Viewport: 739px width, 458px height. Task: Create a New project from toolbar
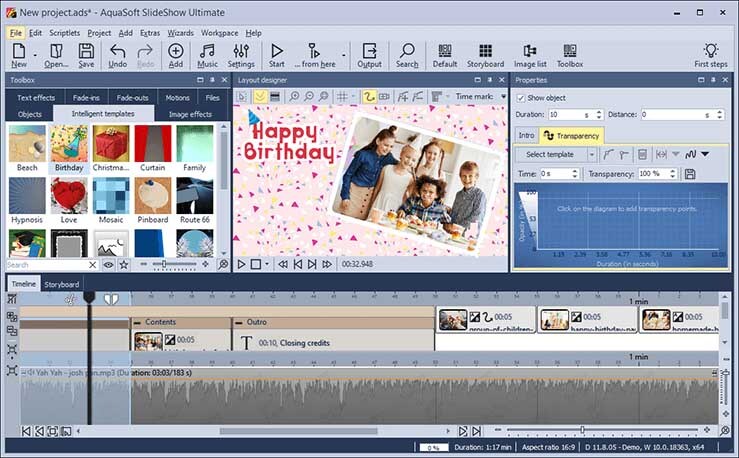pos(19,56)
